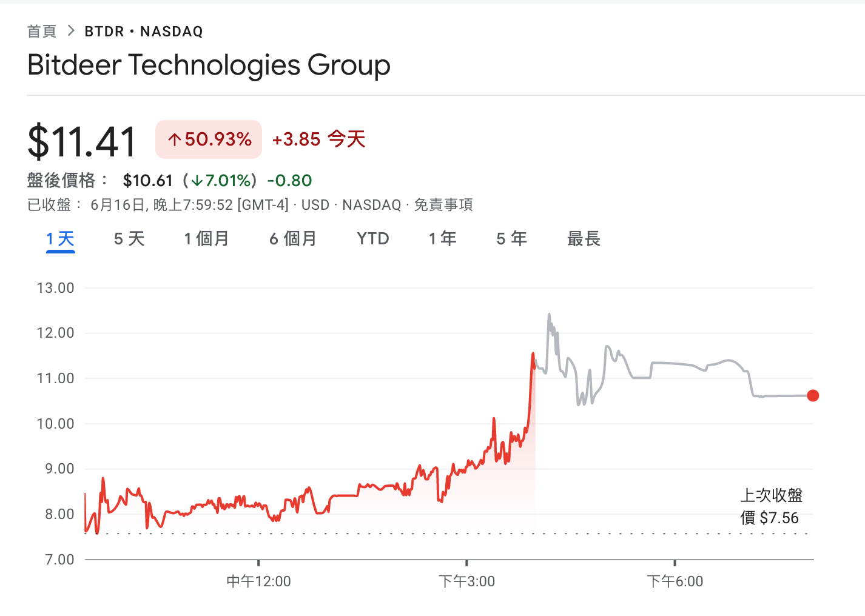The height and width of the screenshot is (616, 865).
Task: Click the 首頁 breadcrumb link
Action: click(x=41, y=31)
